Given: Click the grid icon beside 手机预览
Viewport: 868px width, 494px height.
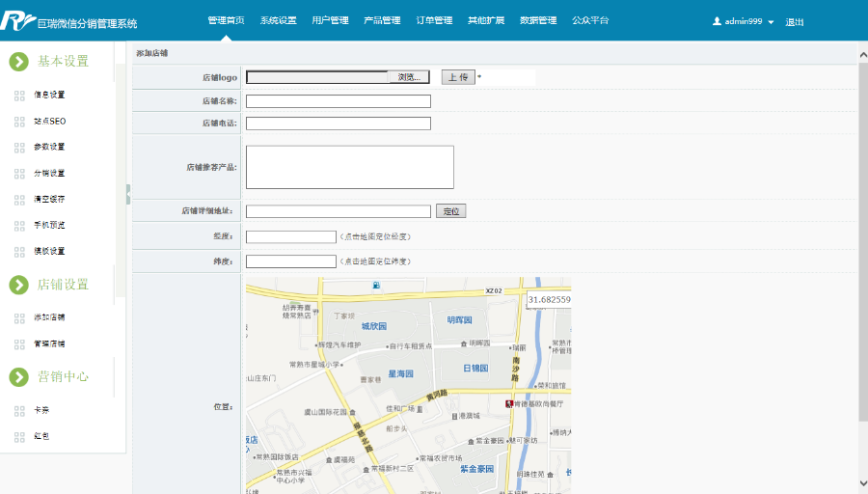Looking at the screenshot, I should (19, 226).
